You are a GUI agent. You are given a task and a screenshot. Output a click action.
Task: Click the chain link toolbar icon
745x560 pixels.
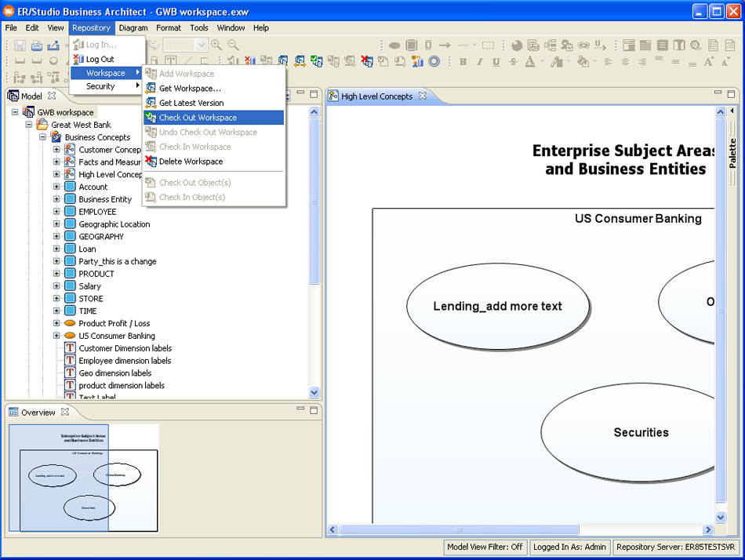coord(583,45)
